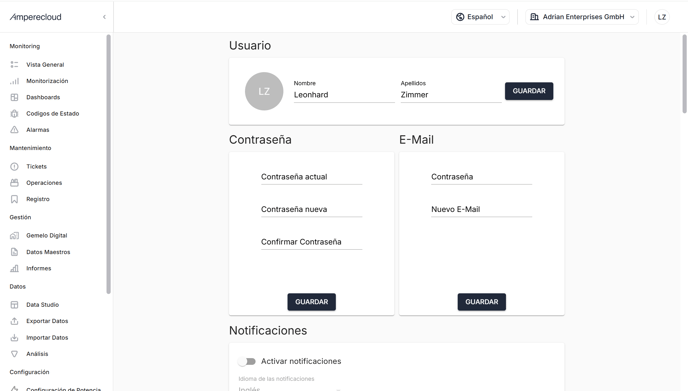Open Operaciones in the sidebar
The height and width of the screenshot is (391, 688).
[x=44, y=183]
